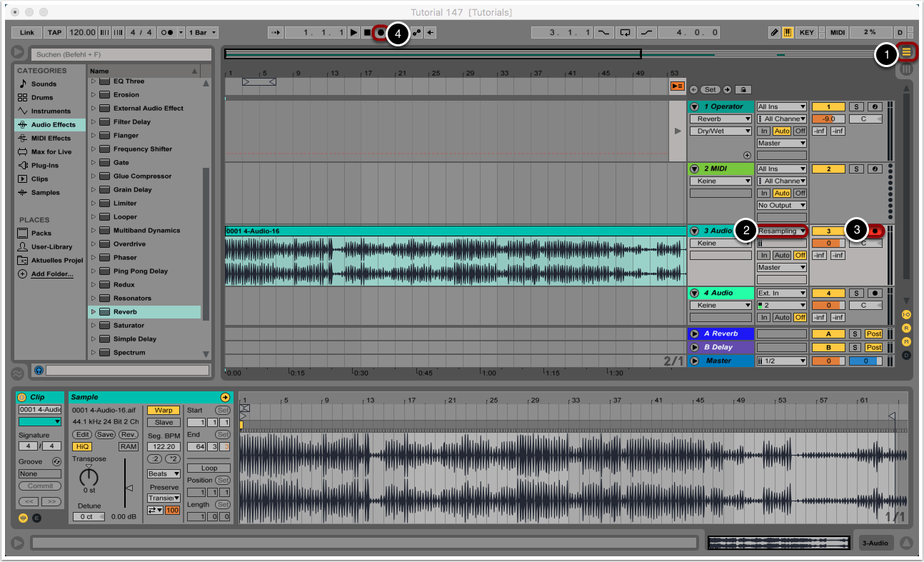Switch to Arrangement view using the selector icon

[907, 52]
